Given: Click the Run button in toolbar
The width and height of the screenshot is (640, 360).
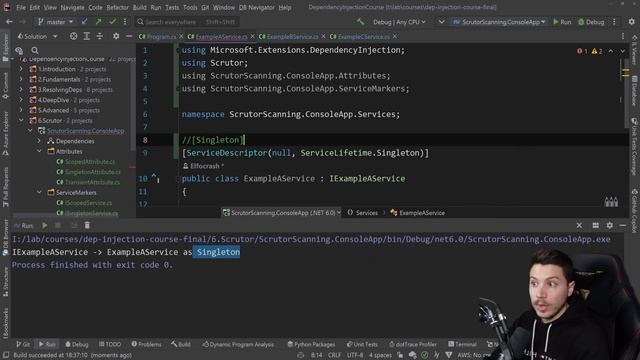Looking at the screenshot, I should 562,22.
